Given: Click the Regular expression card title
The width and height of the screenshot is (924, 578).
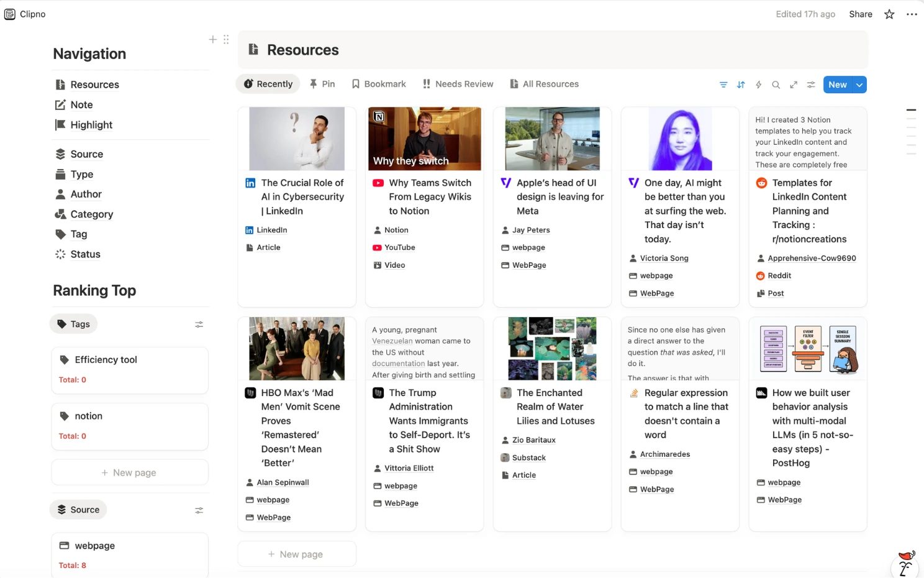Looking at the screenshot, I should point(686,414).
